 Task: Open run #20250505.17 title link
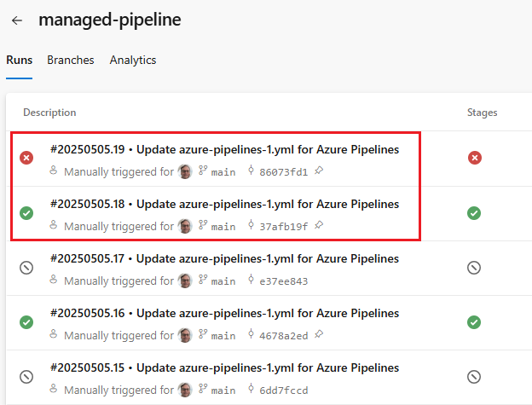click(x=224, y=259)
